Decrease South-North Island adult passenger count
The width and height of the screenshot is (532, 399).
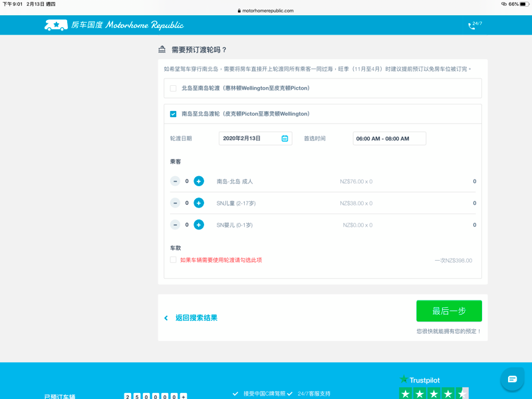(x=175, y=182)
